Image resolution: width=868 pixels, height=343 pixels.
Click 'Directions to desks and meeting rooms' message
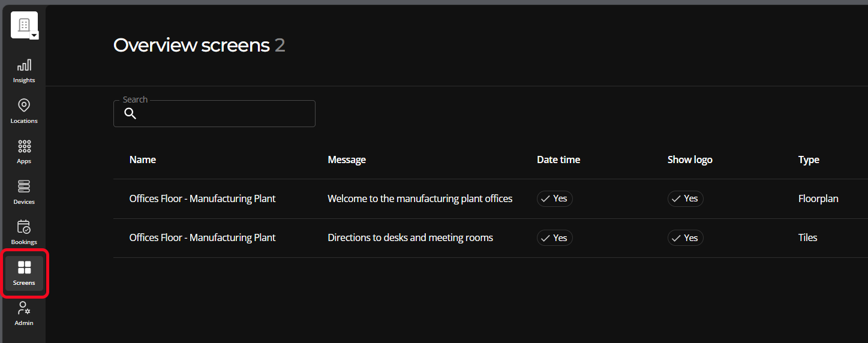410,237
